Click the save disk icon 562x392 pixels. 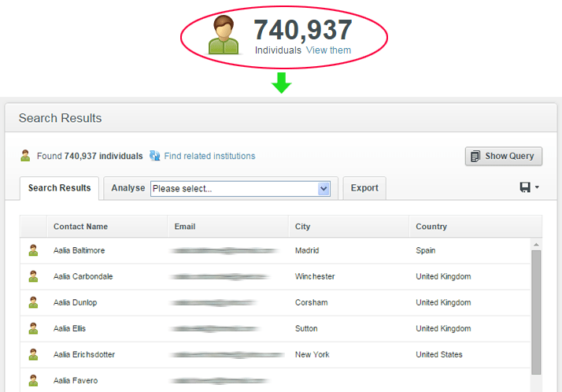point(525,187)
